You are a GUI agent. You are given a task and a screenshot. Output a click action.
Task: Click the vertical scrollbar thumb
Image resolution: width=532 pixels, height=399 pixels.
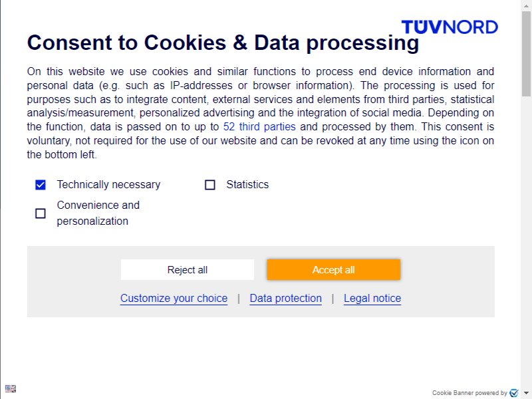526,54
